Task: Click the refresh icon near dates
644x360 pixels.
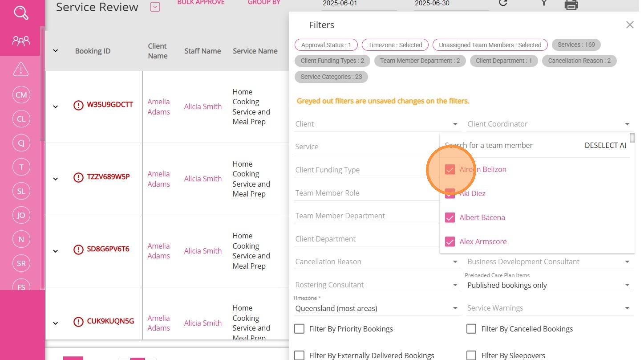Action: point(503,4)
